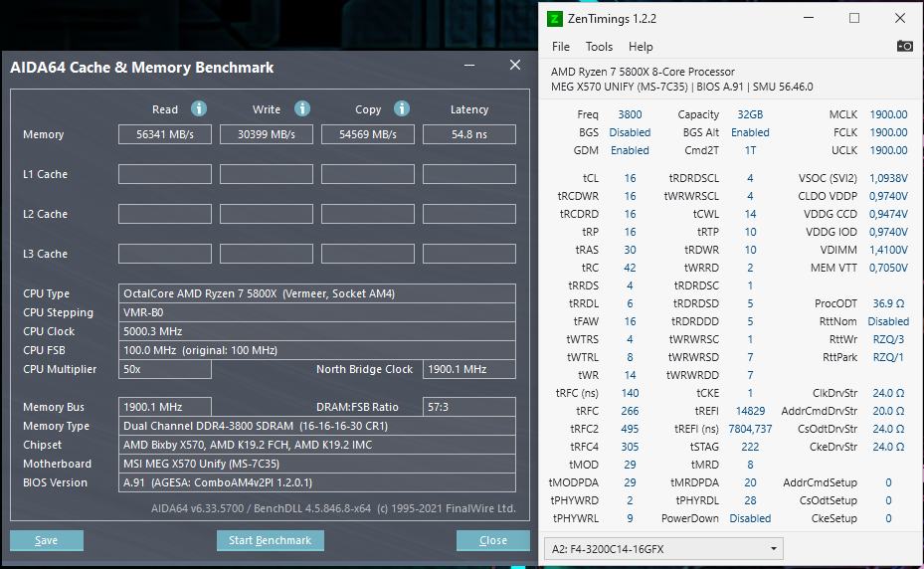Click MCLK value 1900.00

pos(888,114)
